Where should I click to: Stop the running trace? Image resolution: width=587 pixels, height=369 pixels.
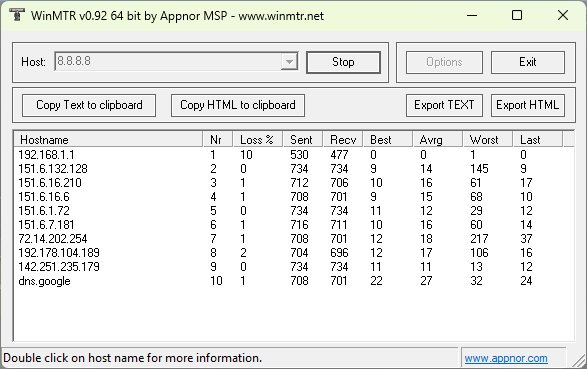click(343, 62)
